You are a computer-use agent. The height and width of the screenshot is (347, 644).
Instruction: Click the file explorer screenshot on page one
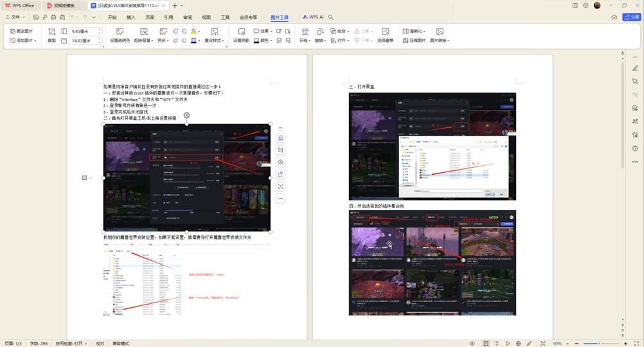tap(187, 280)
